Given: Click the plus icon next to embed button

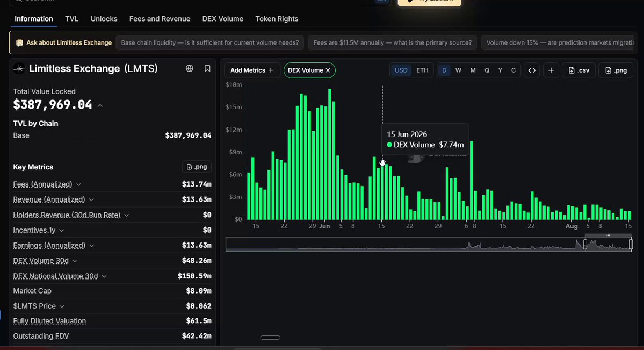Looking at the screenshot, I should 551,70.
